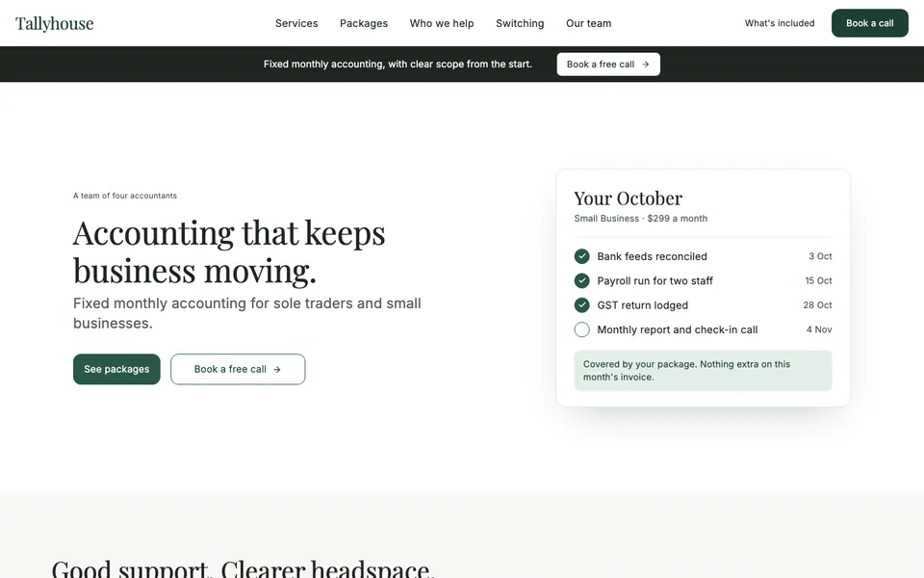
Task: Open the Packages nav item
Action: point(364,23)
